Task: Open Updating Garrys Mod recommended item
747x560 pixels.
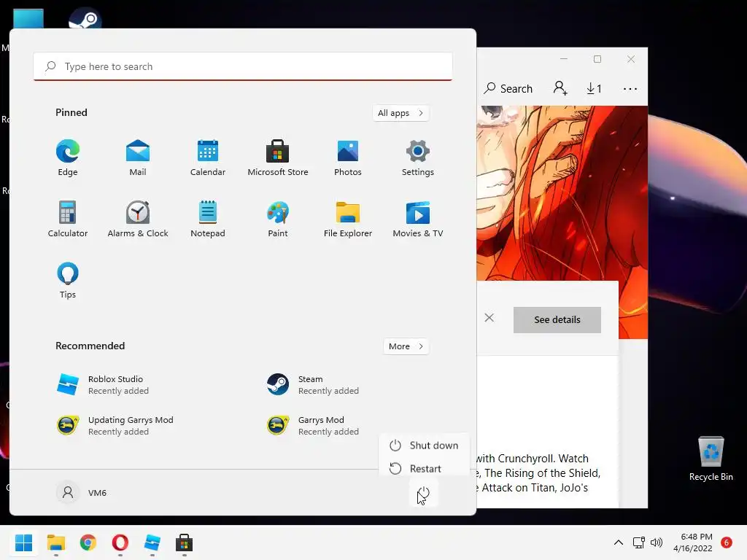Action: tap(115, 425)
